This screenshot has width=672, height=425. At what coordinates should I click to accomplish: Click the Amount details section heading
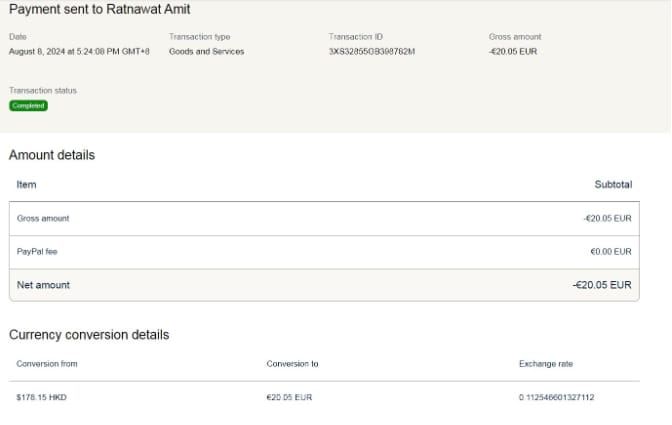52,155
